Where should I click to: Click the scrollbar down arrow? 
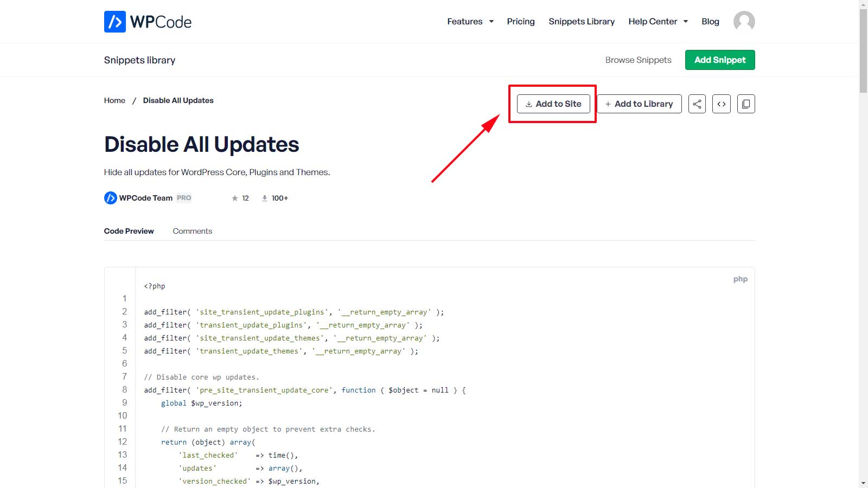point(863,483)
